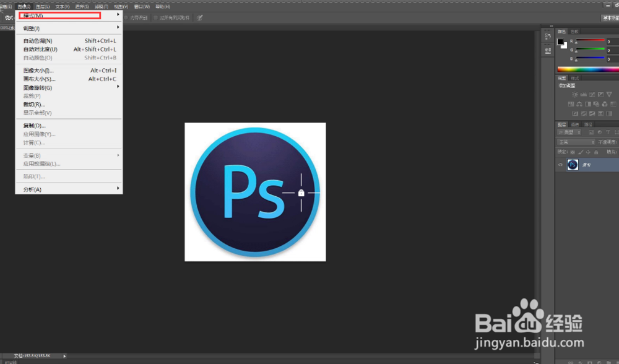
Task: Select the Curves adjustment in the Adjustments panel
Action: click(x=594, y=93)
